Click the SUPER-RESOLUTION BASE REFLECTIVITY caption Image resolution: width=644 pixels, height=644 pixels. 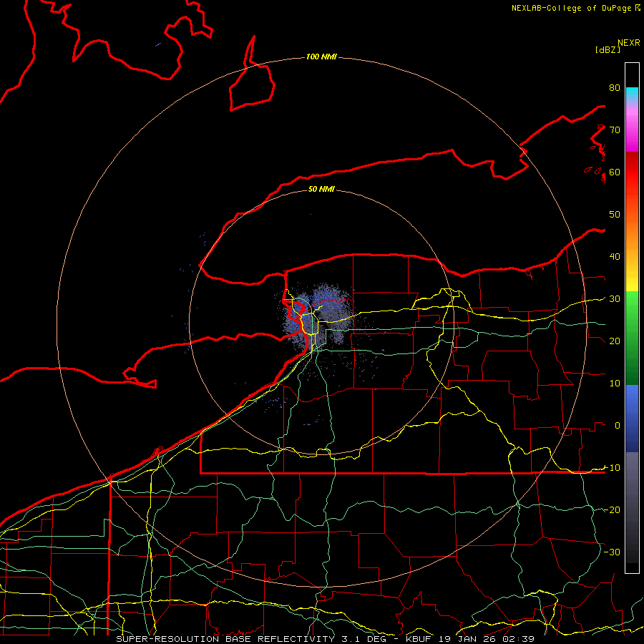(x=225, y=639)
